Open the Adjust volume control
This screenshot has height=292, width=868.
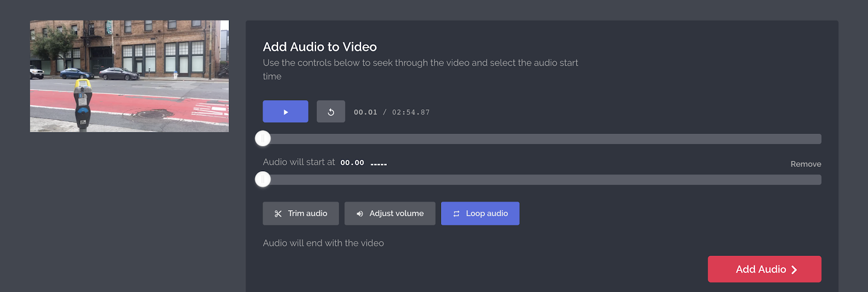tap(390, 213)
